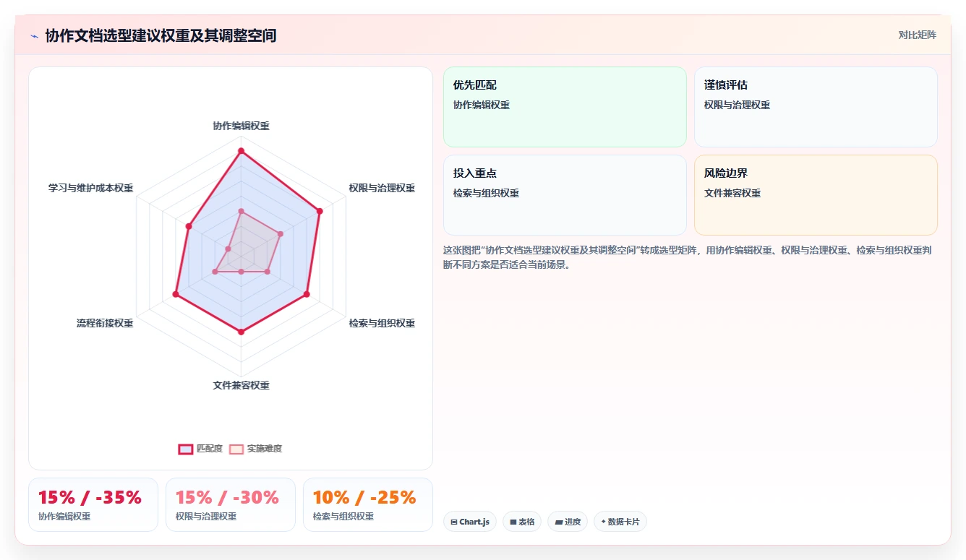Image resolution: width=966 pixels, height=560 pixels.
Task: Click the 匹配度 data point on 文件兼容权重 axis
Action: 241,332
